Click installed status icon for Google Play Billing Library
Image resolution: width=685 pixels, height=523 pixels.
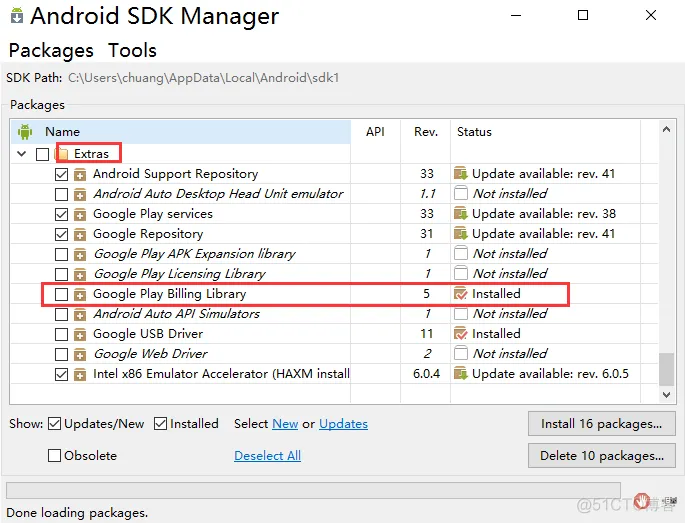coord(461,294)
